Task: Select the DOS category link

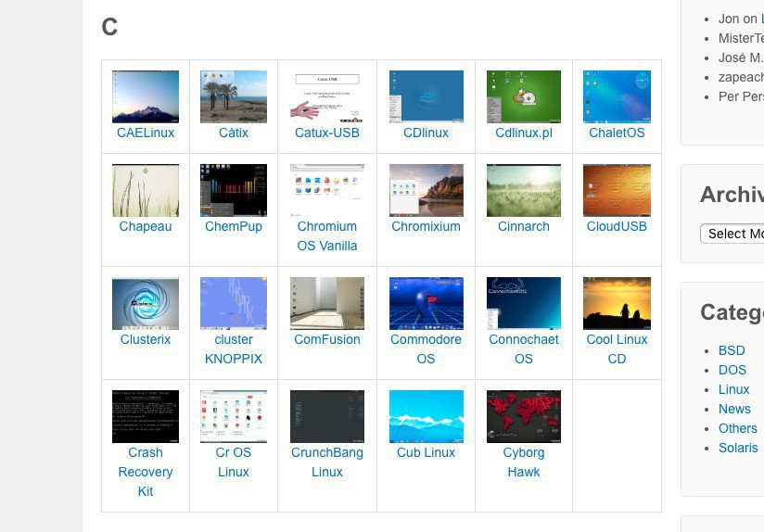Action: pyautogui.click(x=732, y=370)
